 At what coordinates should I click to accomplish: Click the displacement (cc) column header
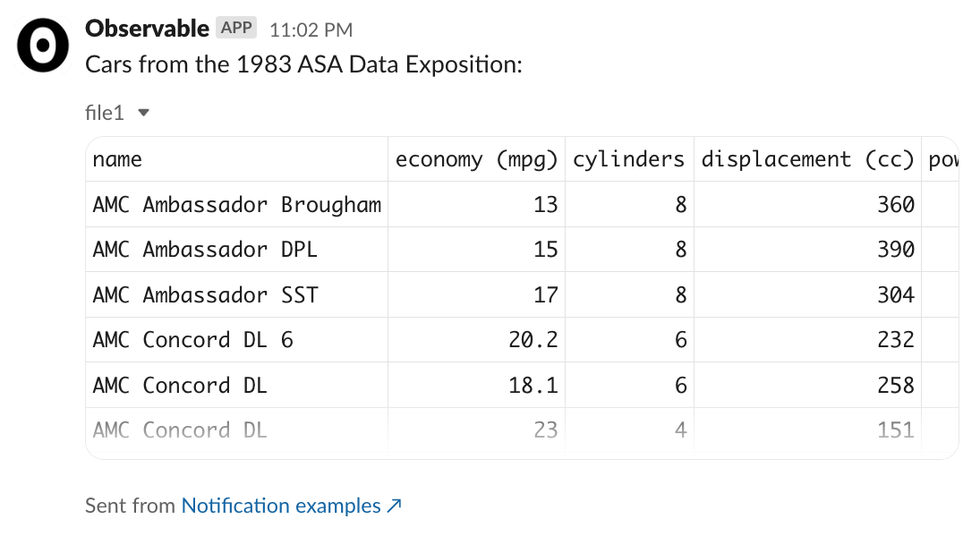point(806,159)
